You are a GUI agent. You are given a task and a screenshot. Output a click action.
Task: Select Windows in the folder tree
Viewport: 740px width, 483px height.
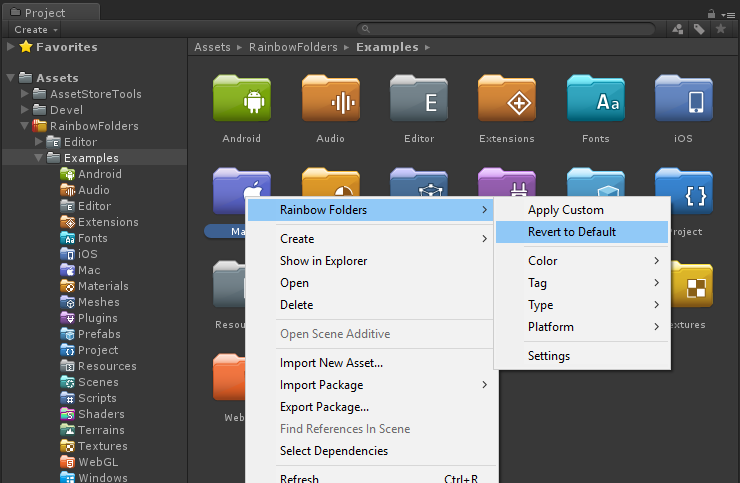point(103,477)
